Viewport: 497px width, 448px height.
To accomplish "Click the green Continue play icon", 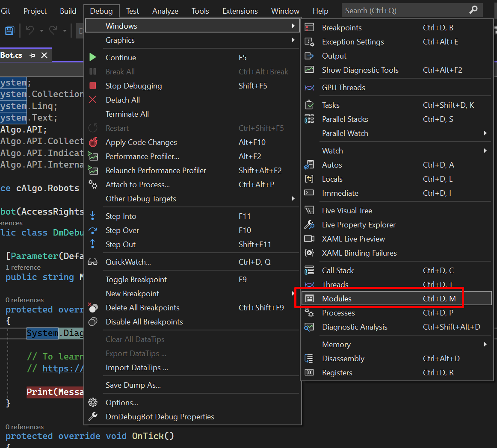I will pyautogui.click(x=92, y=57).
